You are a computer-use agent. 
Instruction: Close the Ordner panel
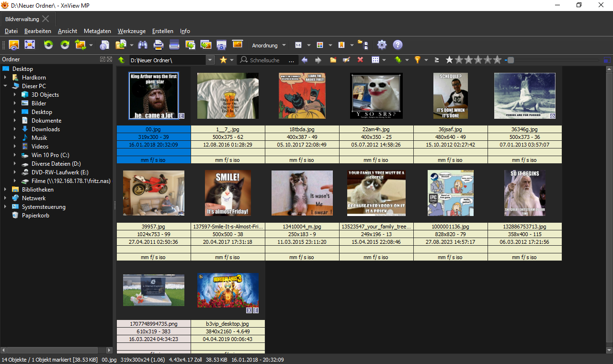point(109,59)
